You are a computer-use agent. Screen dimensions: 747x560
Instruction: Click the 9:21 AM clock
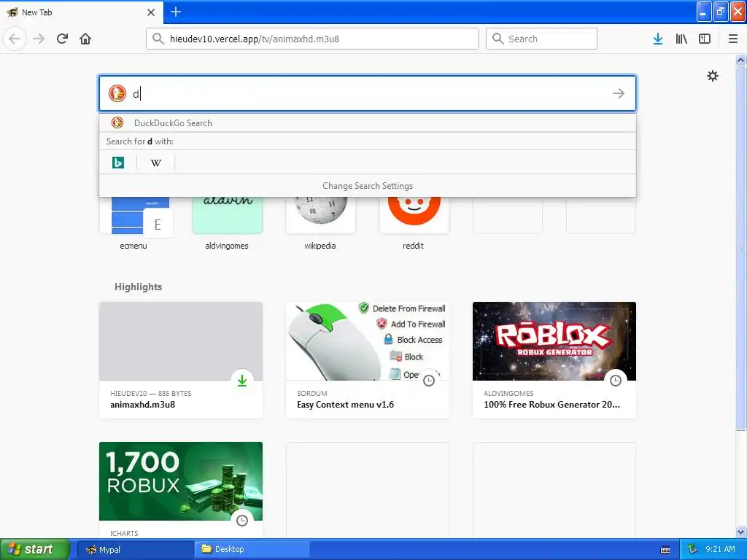(x=720, y=550)
